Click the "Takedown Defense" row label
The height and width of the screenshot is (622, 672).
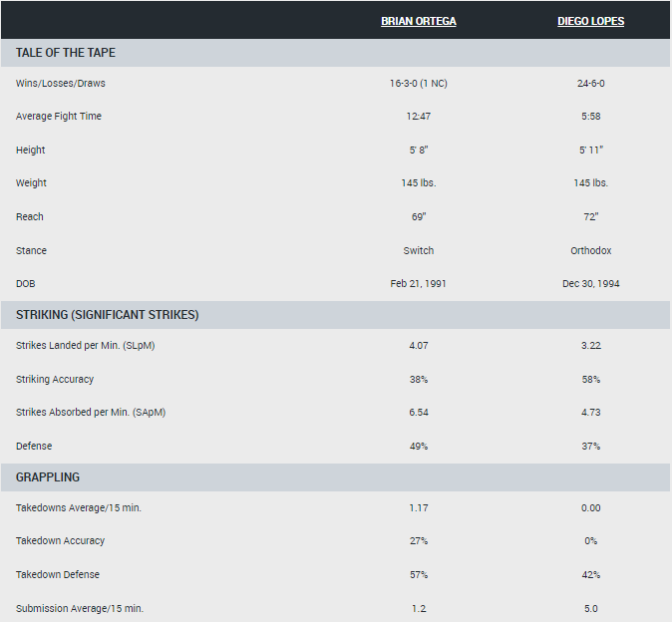coord(58,575)
